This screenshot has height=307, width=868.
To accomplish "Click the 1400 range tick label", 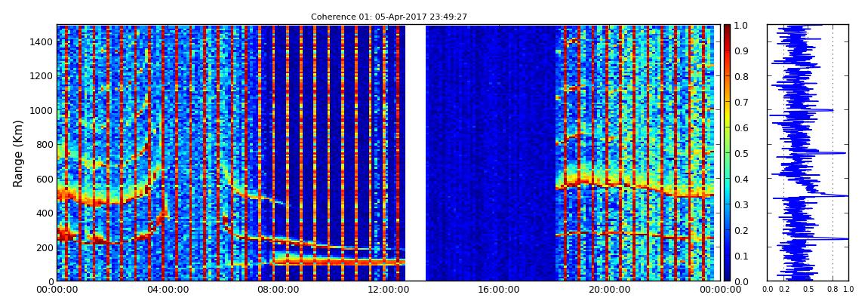I will [42, 41].
